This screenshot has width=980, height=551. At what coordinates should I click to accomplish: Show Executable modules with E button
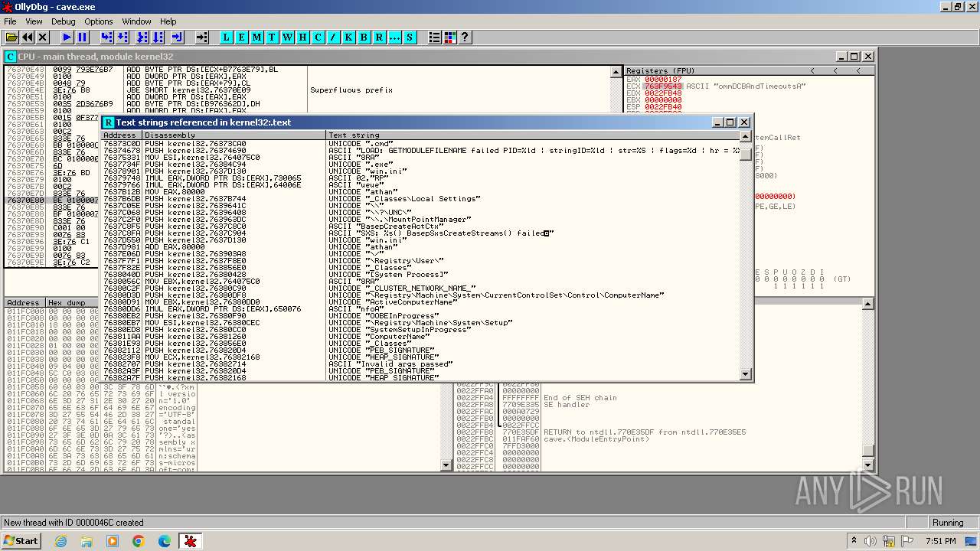pyautogui.click(x=242, y=37)
